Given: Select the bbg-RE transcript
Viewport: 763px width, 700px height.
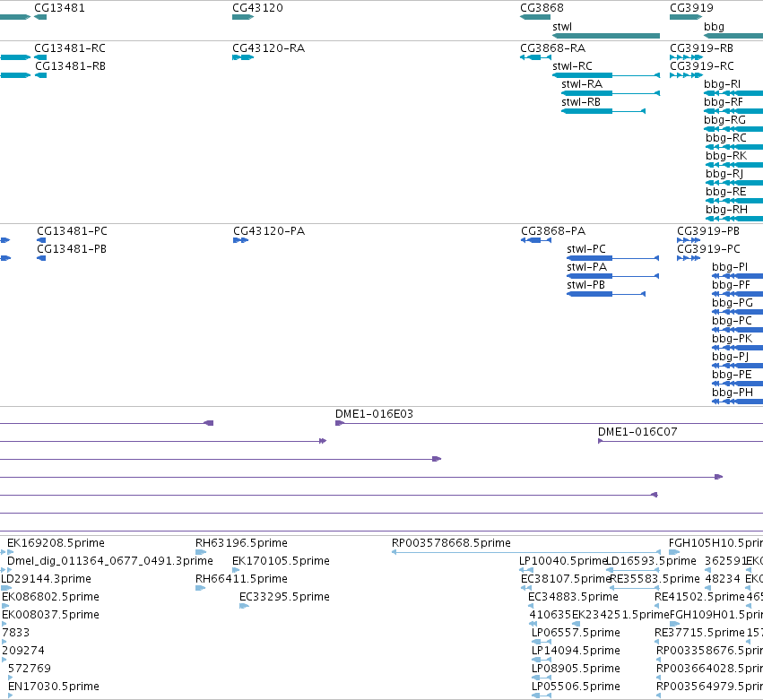Looking at the screenshot, I should 726,192.
